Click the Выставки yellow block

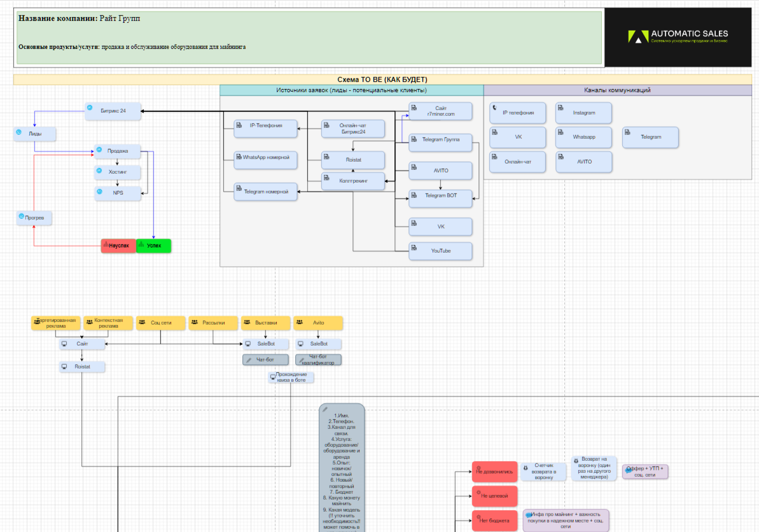(266, 323)
